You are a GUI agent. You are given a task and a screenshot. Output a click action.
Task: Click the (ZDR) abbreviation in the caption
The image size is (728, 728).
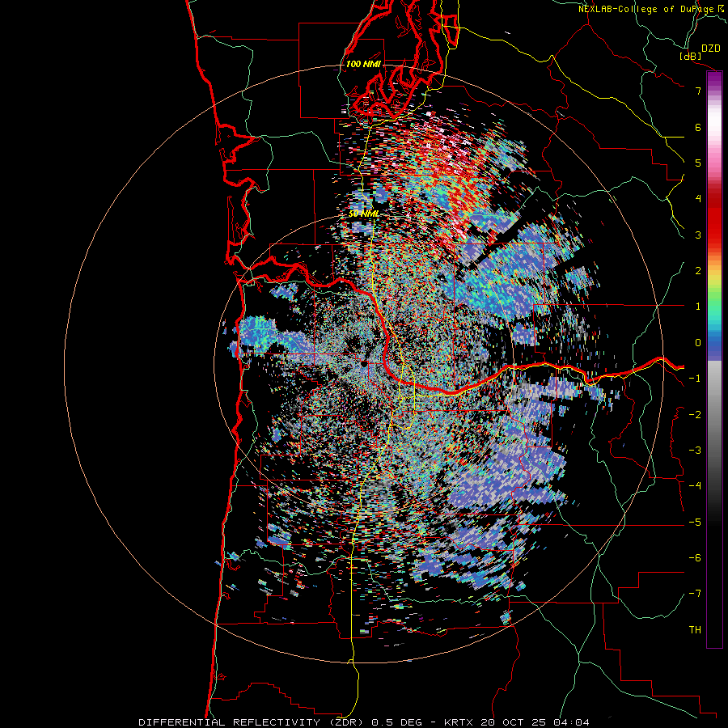coord(346,722)
